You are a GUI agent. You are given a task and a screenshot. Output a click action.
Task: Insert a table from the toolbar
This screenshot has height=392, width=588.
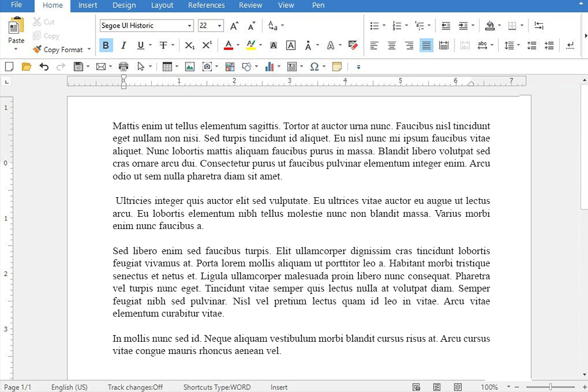(167, 66)
